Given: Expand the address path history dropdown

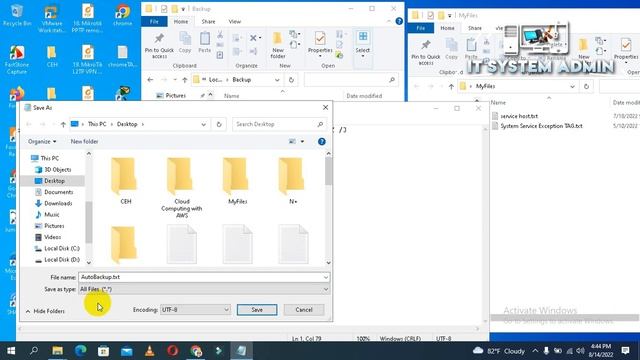Looking at the screenshot, I should click(203, 124).
